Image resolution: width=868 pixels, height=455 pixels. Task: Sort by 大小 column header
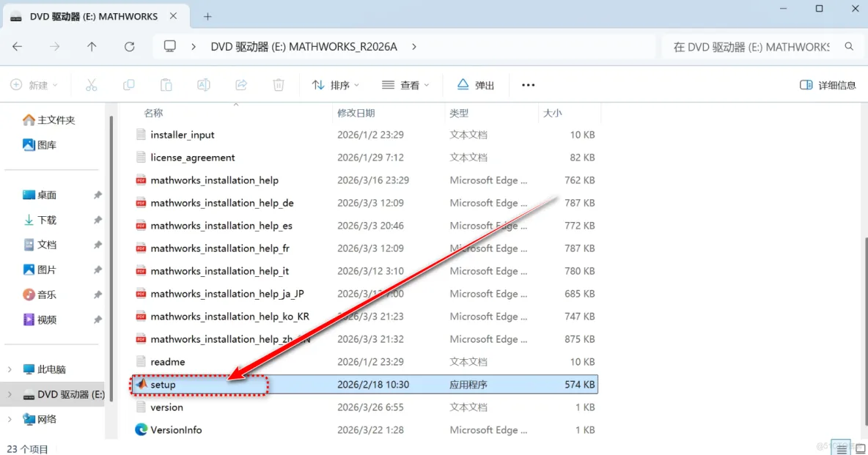point(552,113)
